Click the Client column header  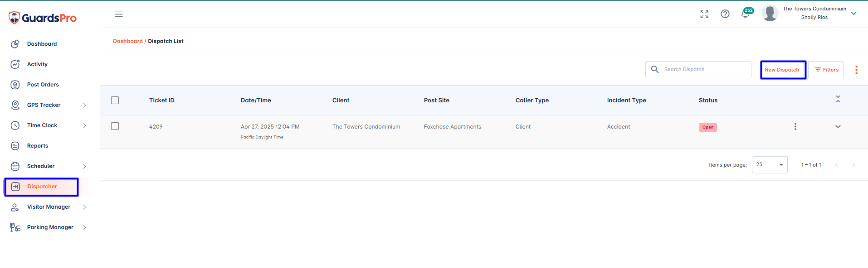[341, 100]
